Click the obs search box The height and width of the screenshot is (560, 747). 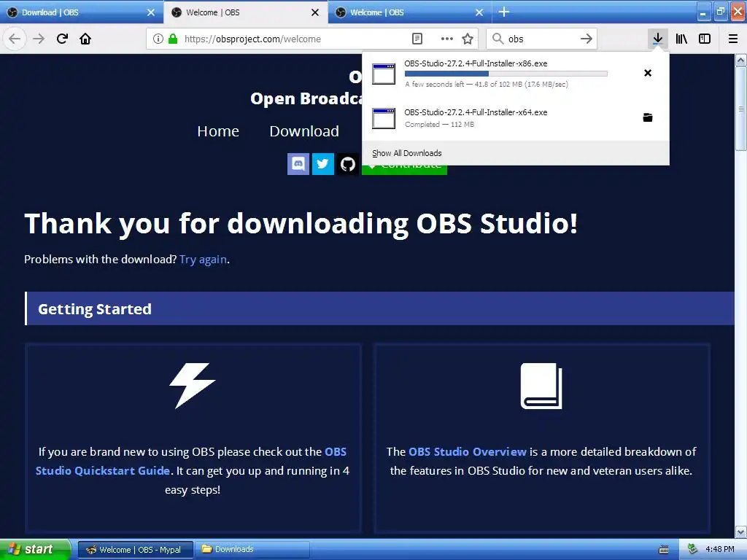[x=542, y=39]
